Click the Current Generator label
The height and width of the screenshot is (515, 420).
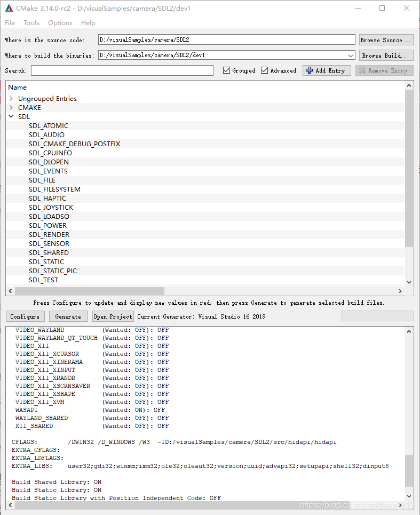[201, 316]
